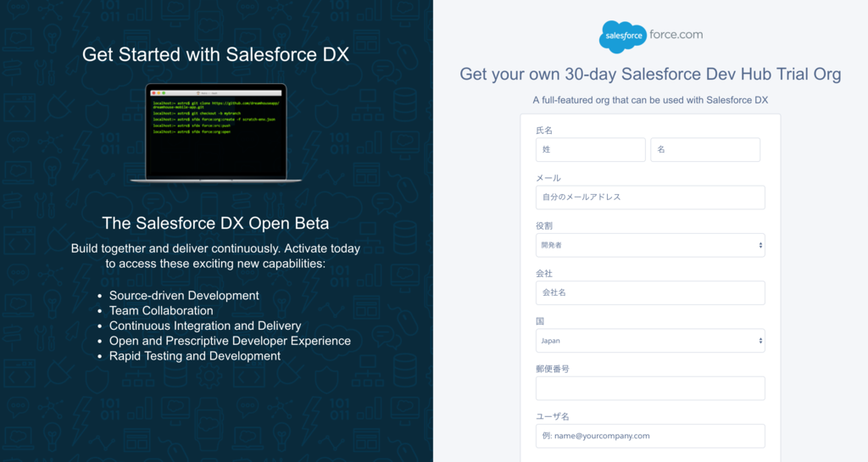Click 'The Salesforce DX Open Beta' heading
The image size is (868, 462).
coord(215,223)
